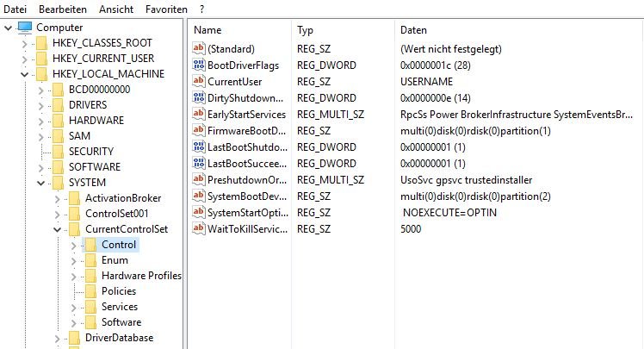The image size is (644, 349).
Task: Select the BootDriverFlags DWORD value icon
Action: (x=199, y=65)
